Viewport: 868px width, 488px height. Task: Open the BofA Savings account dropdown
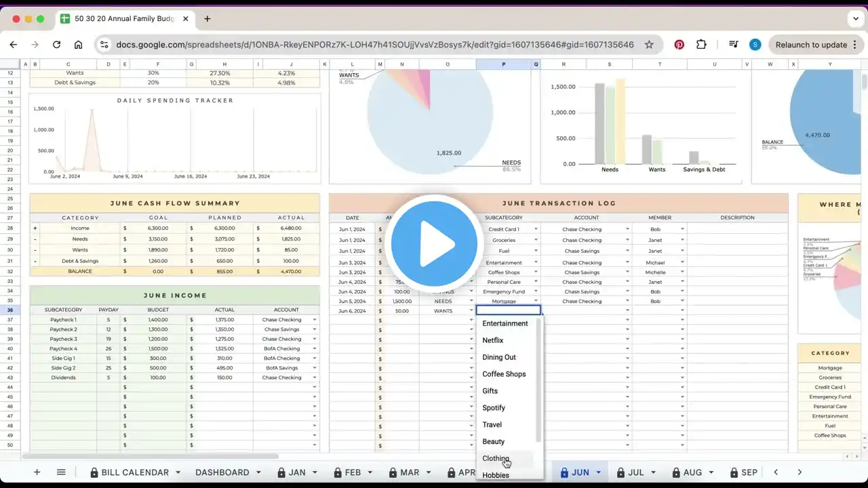[x=315, y=368]
